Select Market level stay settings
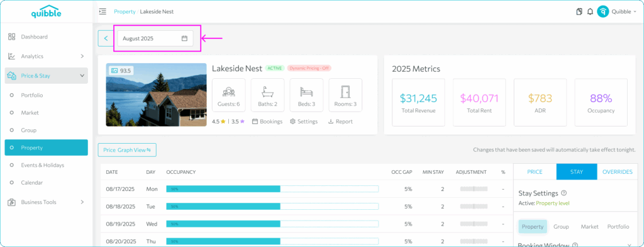Image resolution: width=644 pixels, height=247 pixels. (589, 226)
